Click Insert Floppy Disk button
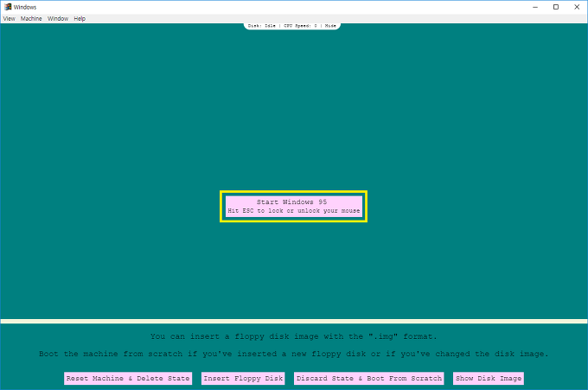This screenshot has width=588, height=390. [243, 379]
